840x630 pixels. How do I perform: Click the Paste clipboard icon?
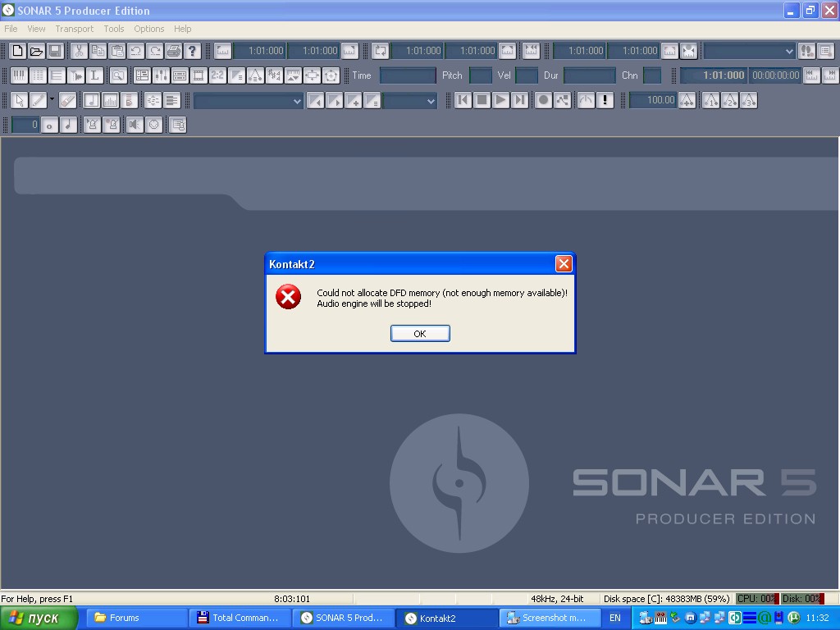[x=116, y=51]
